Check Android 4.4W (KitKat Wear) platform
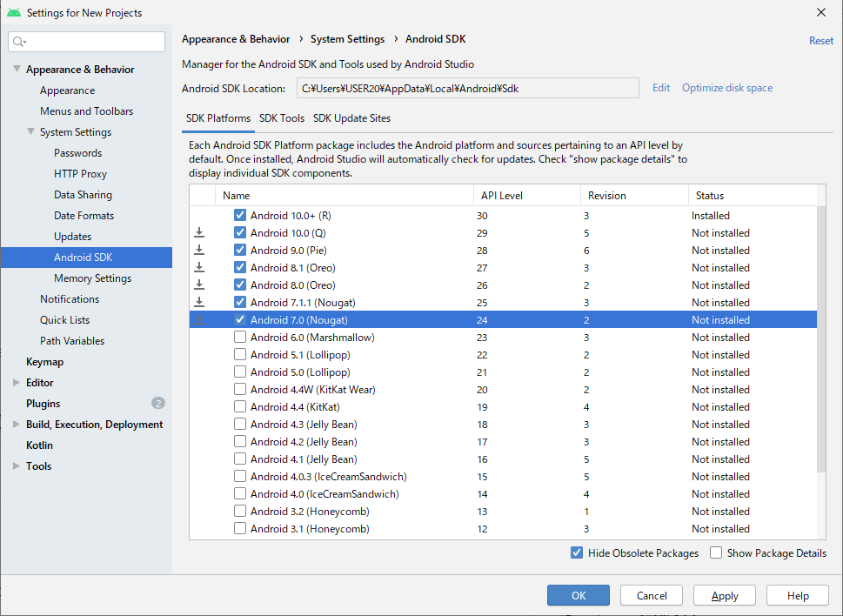843x616 pixels. (x=240, y=389)
